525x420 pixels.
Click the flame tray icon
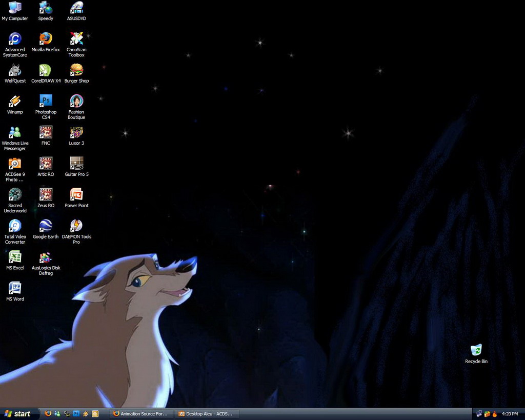pyautogui.click(x=495, y=414)
